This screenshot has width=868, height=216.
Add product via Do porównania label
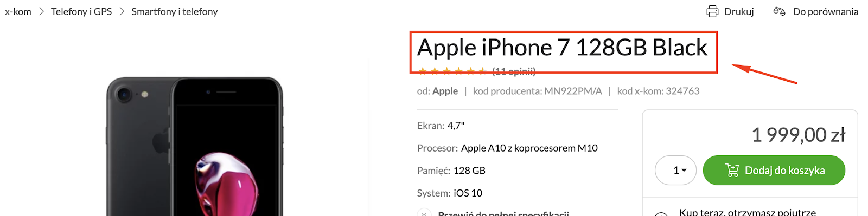pos(825,11)
